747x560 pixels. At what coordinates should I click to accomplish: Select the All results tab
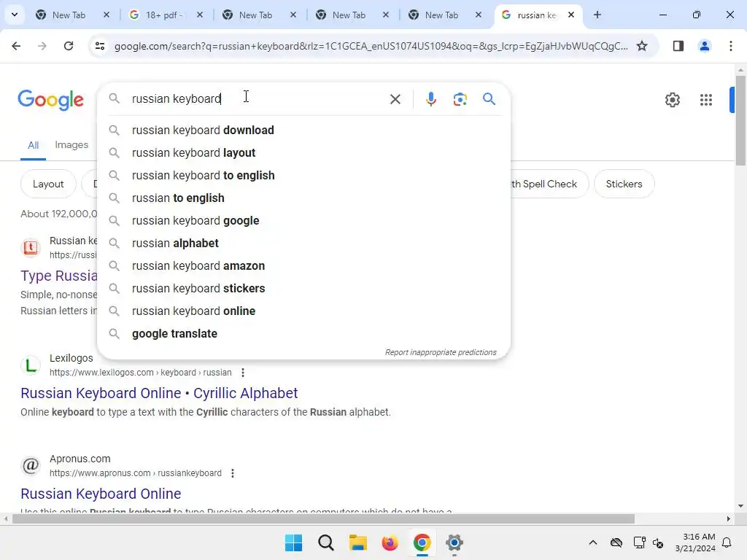pos(33,145)
